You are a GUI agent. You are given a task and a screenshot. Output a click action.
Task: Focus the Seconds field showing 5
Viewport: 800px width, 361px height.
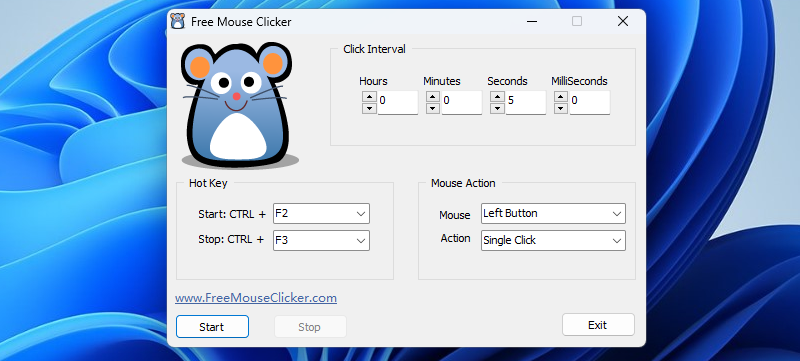526,102
